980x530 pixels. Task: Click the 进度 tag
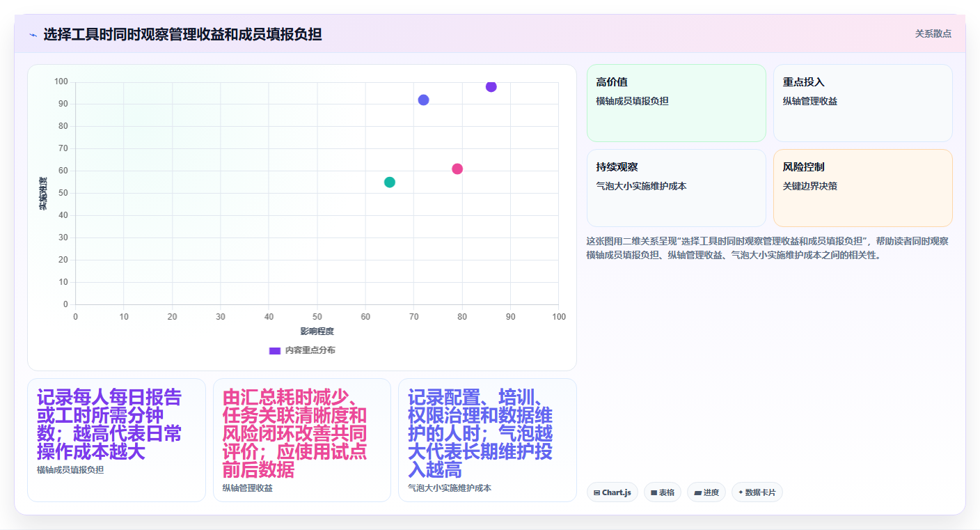(x=706, y=492)
